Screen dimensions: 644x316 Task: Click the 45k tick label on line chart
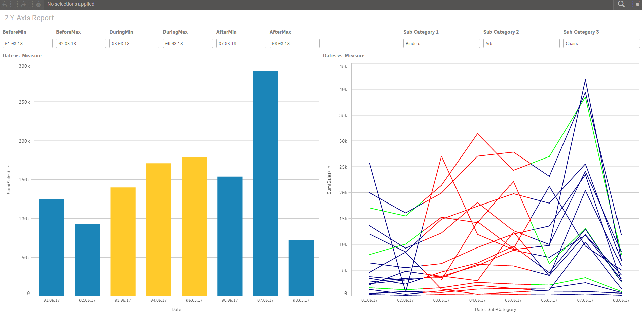pyautogui.click(x=343, y=67)
